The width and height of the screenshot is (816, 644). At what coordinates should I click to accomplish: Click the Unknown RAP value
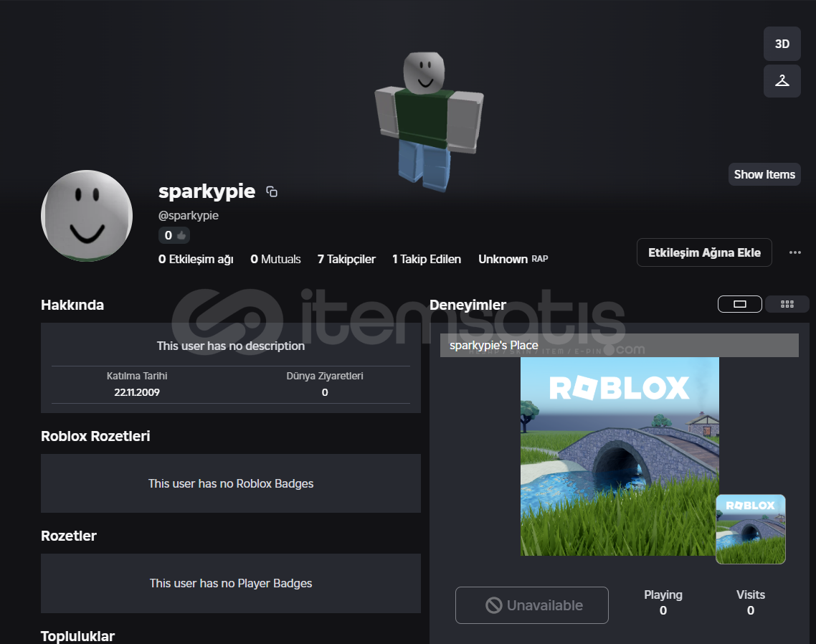click(x=513, y=260)
